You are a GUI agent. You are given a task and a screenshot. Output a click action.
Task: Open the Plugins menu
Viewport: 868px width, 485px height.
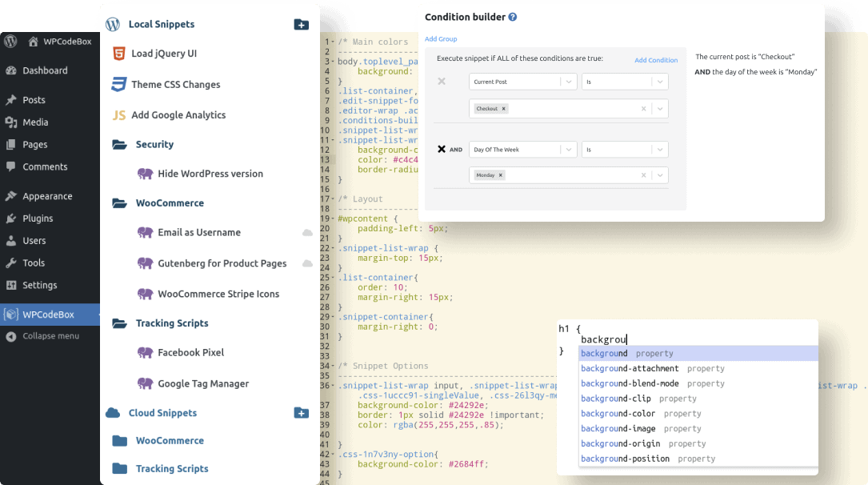click(40, 218)
